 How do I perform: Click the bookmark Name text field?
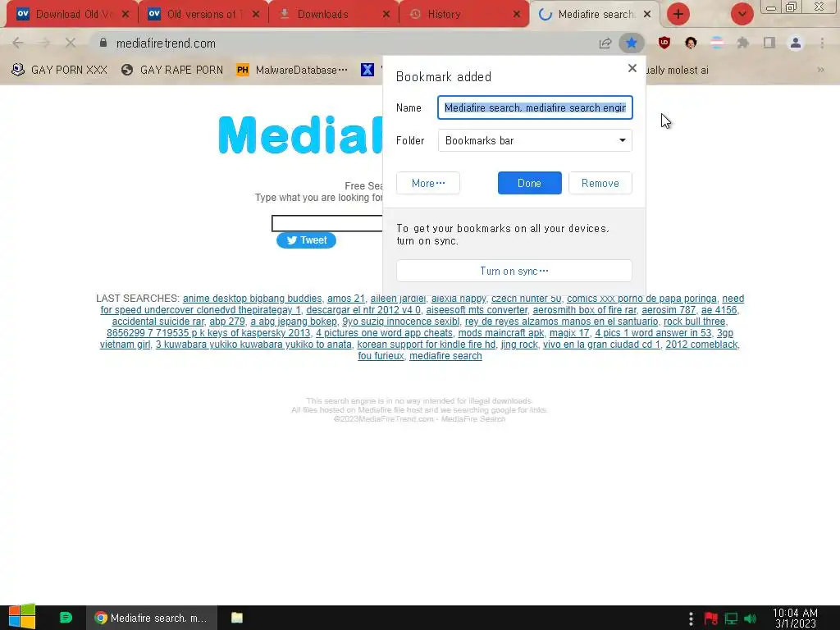click(535, 107)
